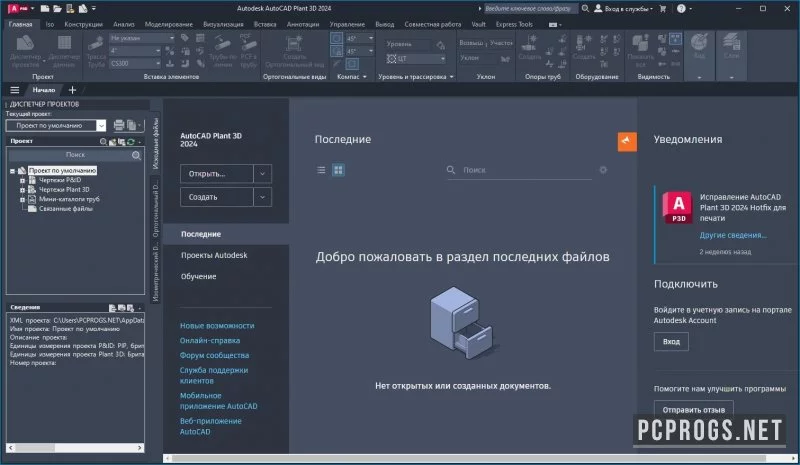This screenshot has height=465, width=800.
Task: Toggle the upper compass button in Компас panel
Action: (x=337, y=38)
